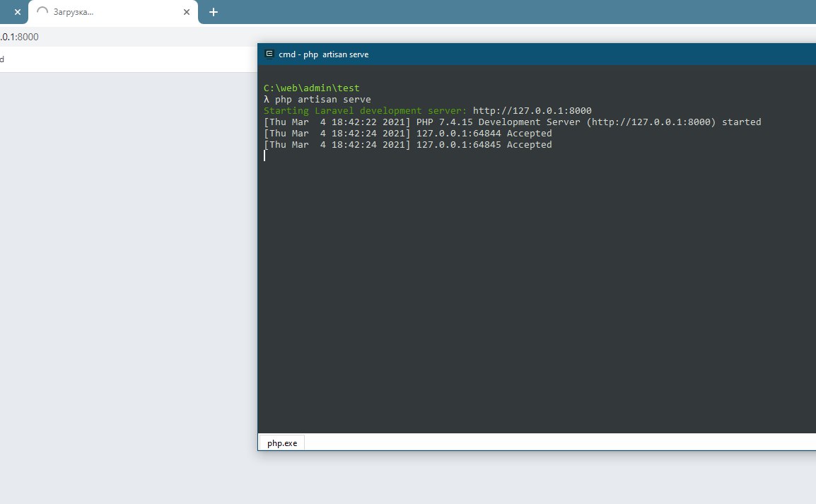Click the "Starting Laravel development server:" text
The height and width of the screenshot is (504, 816).
[x=365, y=111]
